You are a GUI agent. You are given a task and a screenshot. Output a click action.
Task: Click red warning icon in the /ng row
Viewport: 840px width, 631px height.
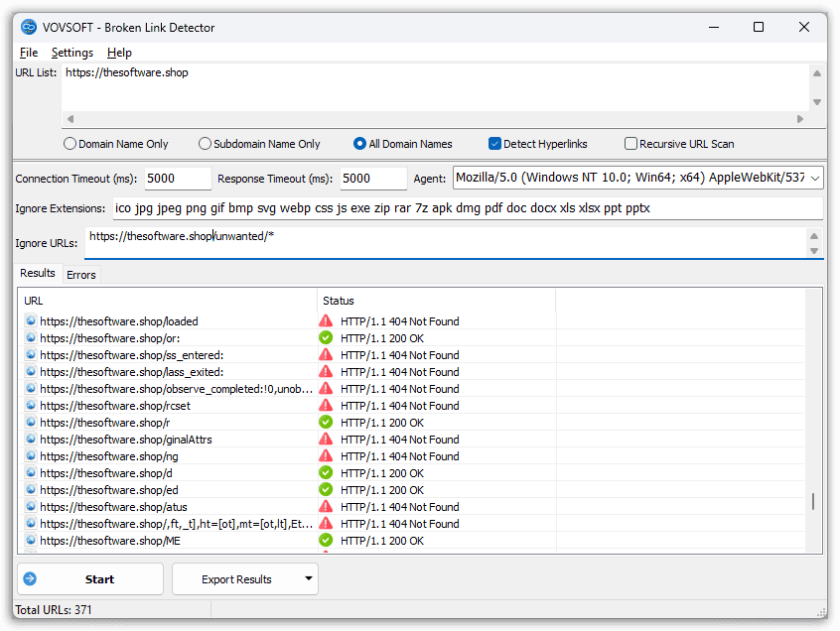pos(326,455)
